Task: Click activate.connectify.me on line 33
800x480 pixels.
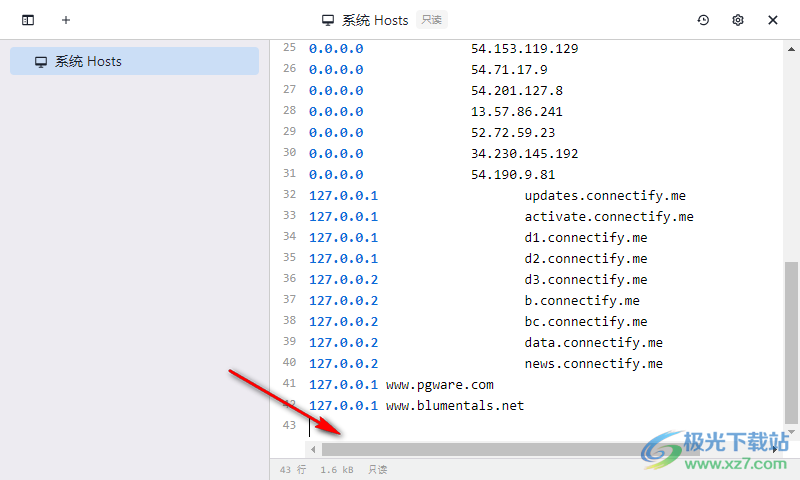Action: tap(609, 217)
